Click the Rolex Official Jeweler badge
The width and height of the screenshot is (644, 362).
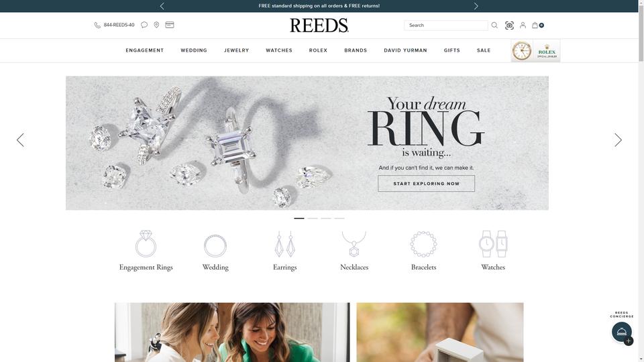tap(535, 51)
